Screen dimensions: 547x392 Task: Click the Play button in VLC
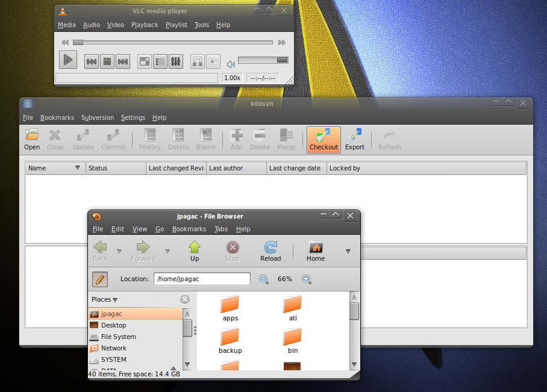(68, 60)
